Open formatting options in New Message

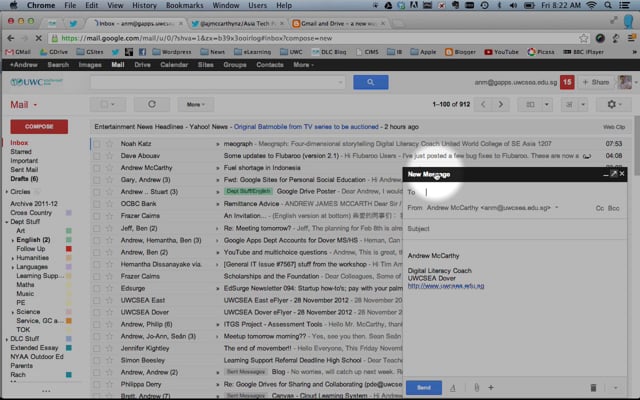453,388
